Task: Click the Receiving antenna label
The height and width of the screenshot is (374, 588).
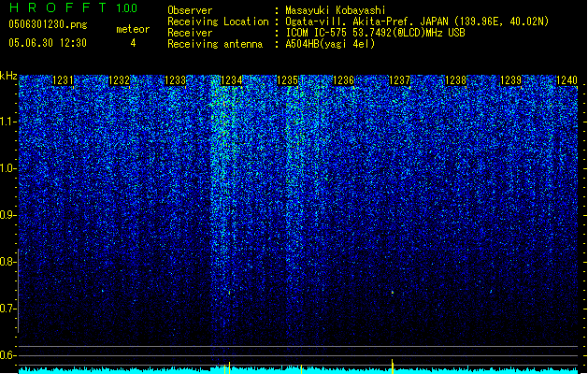Action: point(215,44)
